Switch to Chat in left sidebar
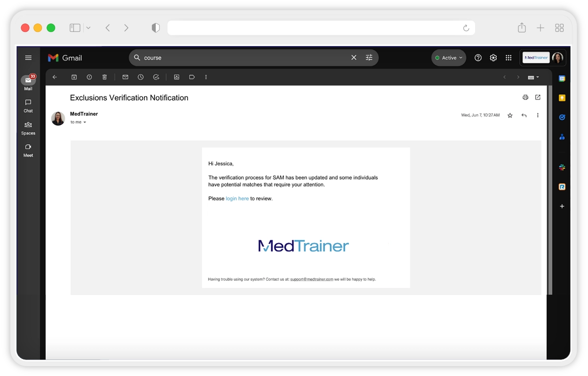Image resolution: width=588 pixels, height=376 pixels. (x=28, y=106)
